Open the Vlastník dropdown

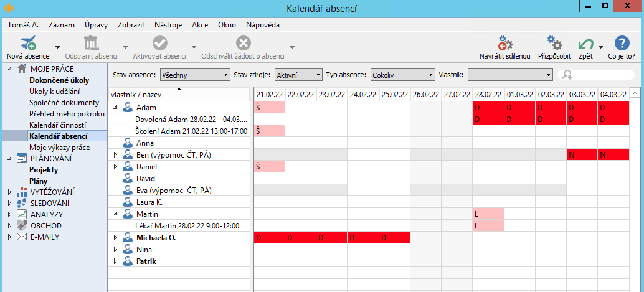coord(510,75)
